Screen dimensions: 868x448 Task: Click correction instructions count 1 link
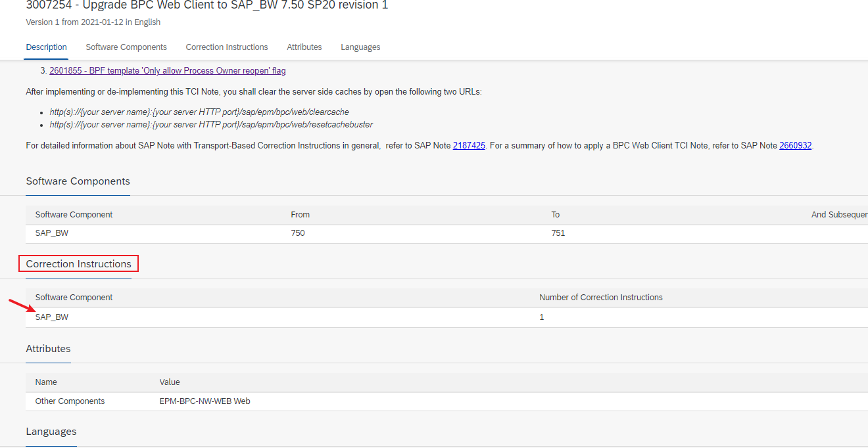(542, 317)
